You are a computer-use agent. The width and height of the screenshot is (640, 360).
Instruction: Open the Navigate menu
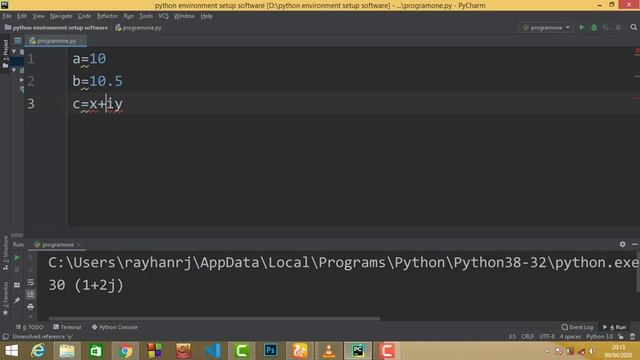[61, 16]
